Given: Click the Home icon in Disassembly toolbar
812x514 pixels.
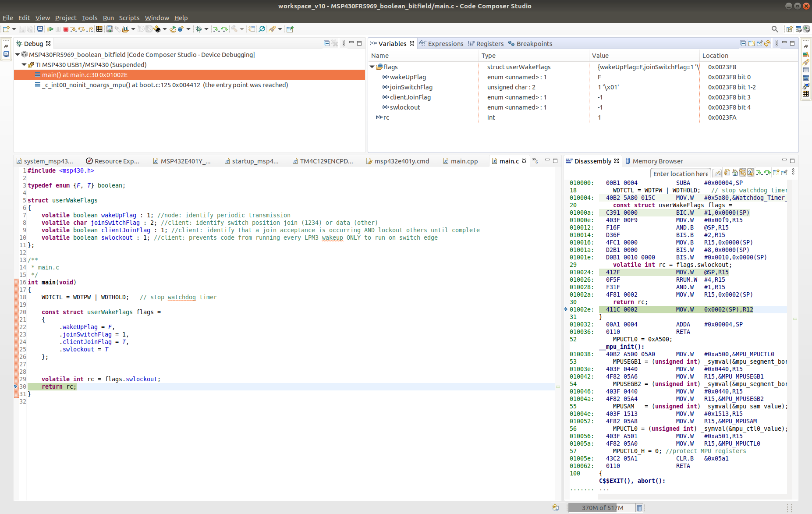Looking at the screenshot, I should click(x=734, y=173).
